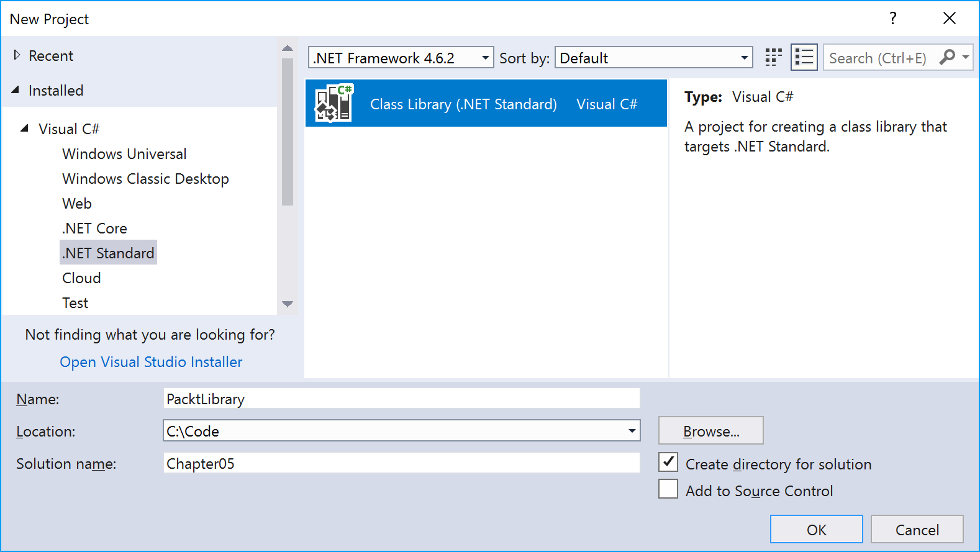Click the template tree scrollbar thumb
The width and height of the screenshot is (980, 552).
287,132
